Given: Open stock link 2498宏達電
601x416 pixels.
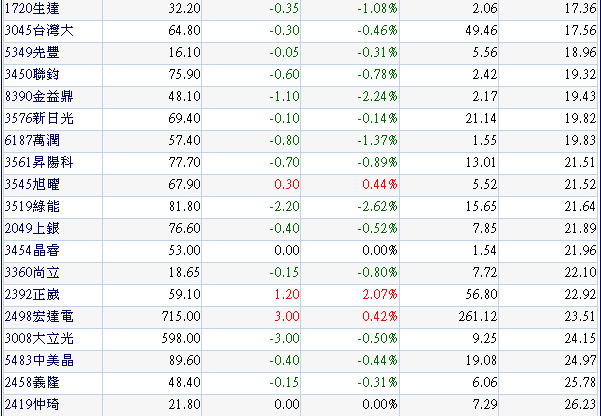Looking at the screenshot, I should (x=39, y=316).
